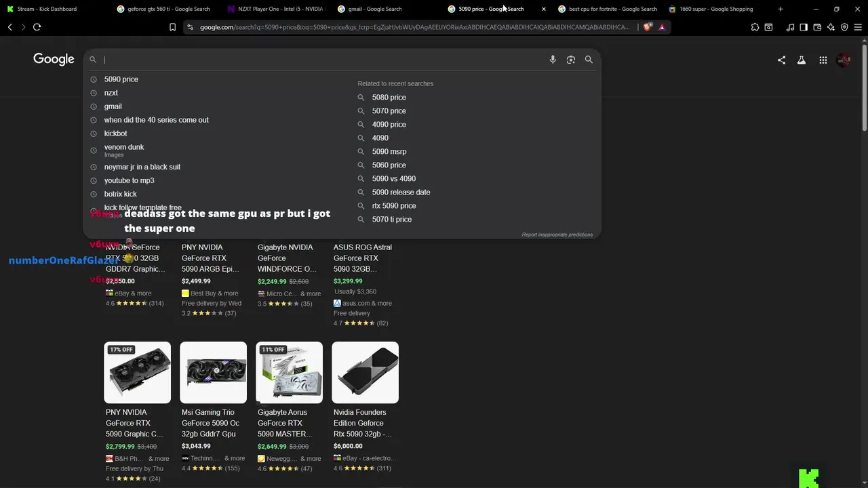868x488 pixels.
Task: Open Nvidia Founders Edition Geforce listing title
Action: (x=362, y=423)
